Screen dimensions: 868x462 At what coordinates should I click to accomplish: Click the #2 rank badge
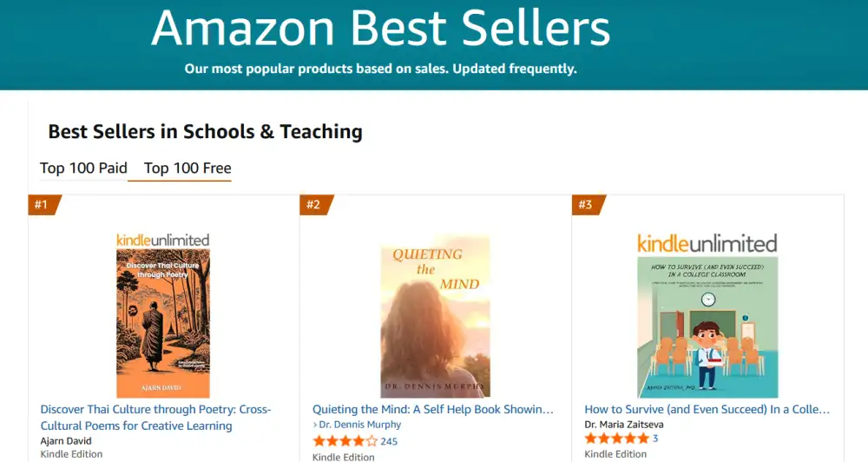click(x=313, y=205)
